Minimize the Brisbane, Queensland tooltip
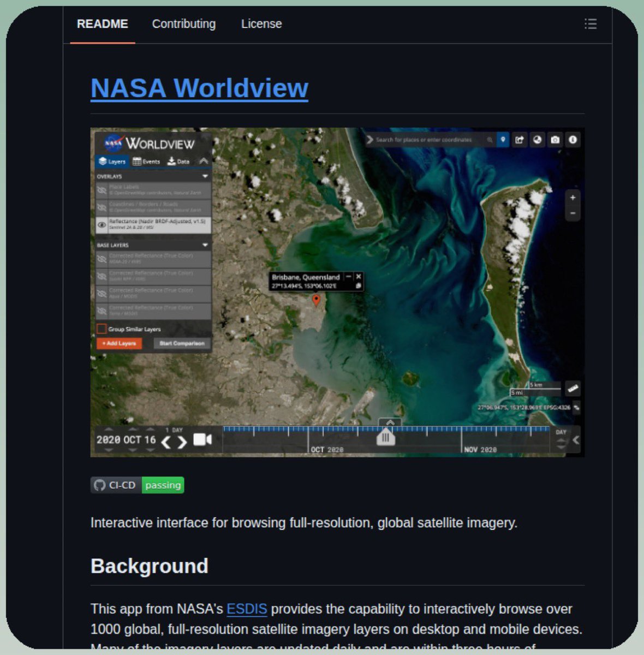The width and height of the screenshot is (644, 655). 349,277
